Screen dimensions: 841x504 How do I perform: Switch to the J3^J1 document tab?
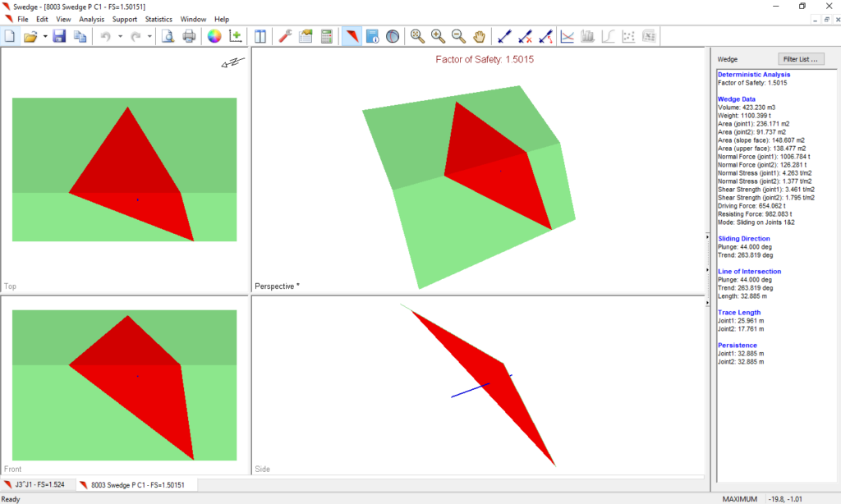click(x=37, y=485)
